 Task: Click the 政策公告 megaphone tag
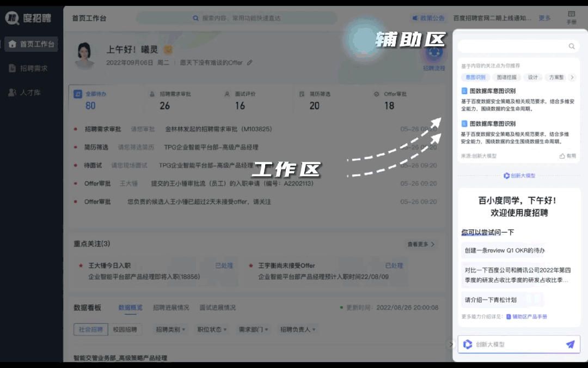tap(428, 18)
